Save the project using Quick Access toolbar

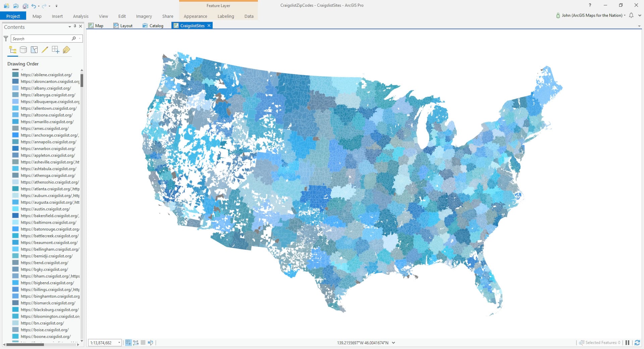tap(25, 6)
